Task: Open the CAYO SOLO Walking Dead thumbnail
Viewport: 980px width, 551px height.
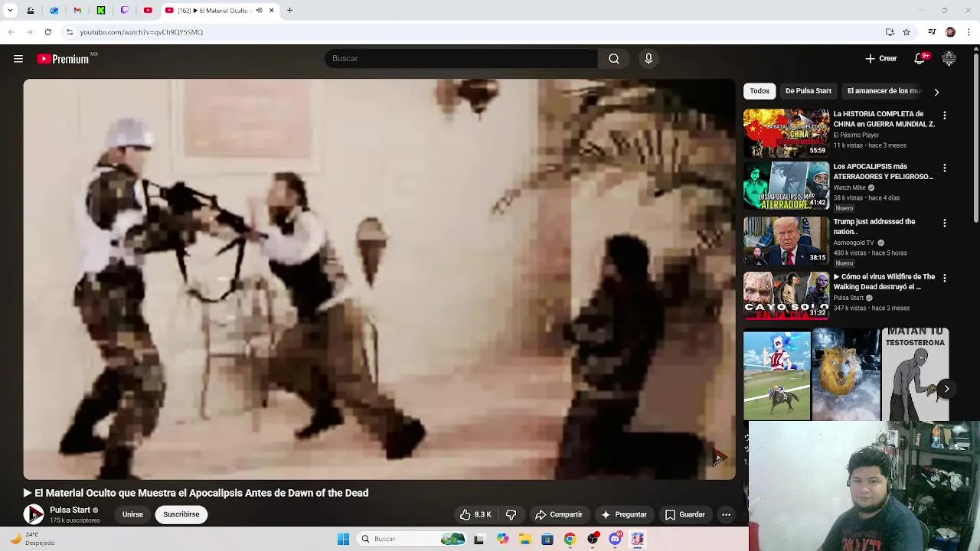Action: tap(786, 295)
